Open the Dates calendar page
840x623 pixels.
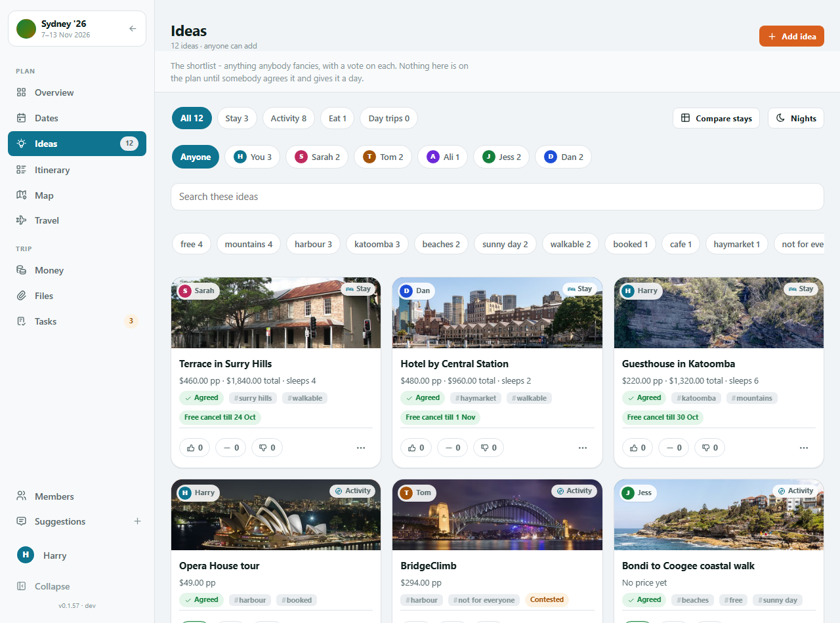coord(77,118)
